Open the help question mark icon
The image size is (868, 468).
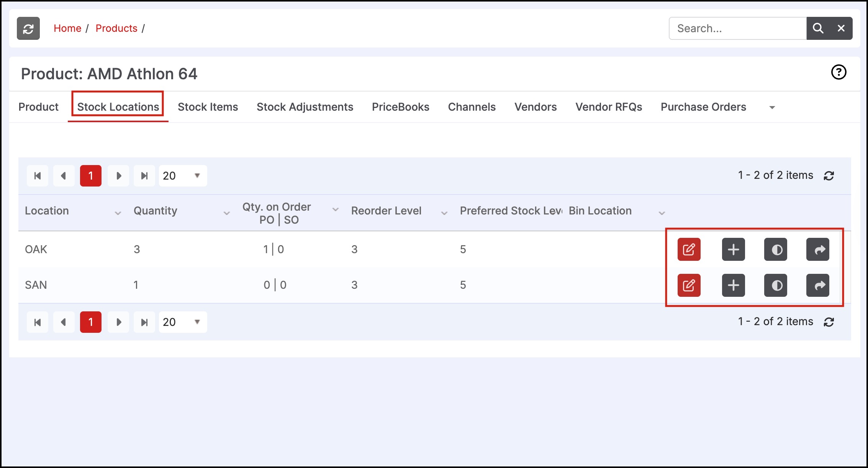click(839, 72)
